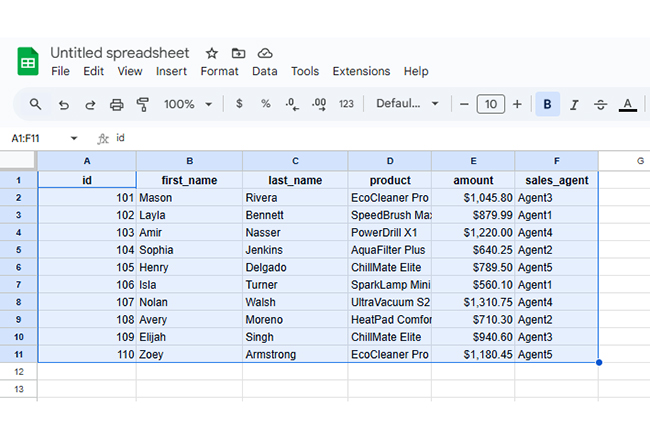Image resolution: width=650 pixels, height=439 pixels.
Task: Toggle bold formatting
Action: pyautogui.click(x=547, y=104)
